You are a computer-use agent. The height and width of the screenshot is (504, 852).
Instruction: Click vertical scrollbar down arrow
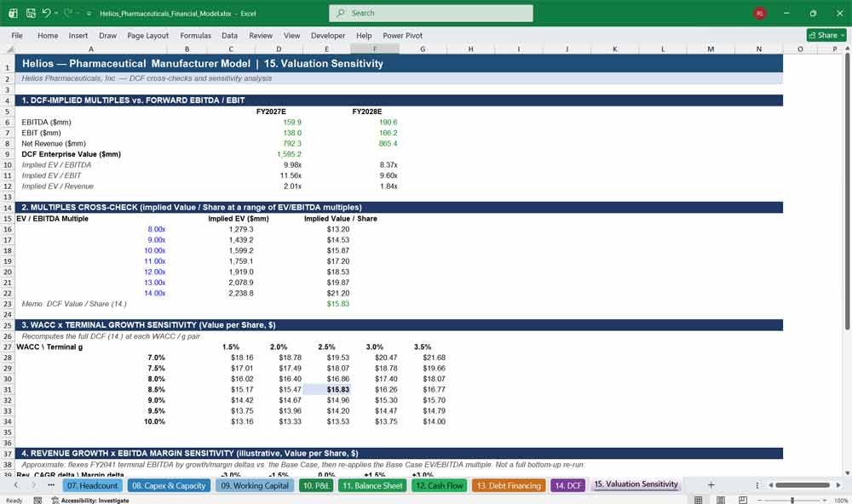coord(847,473)
